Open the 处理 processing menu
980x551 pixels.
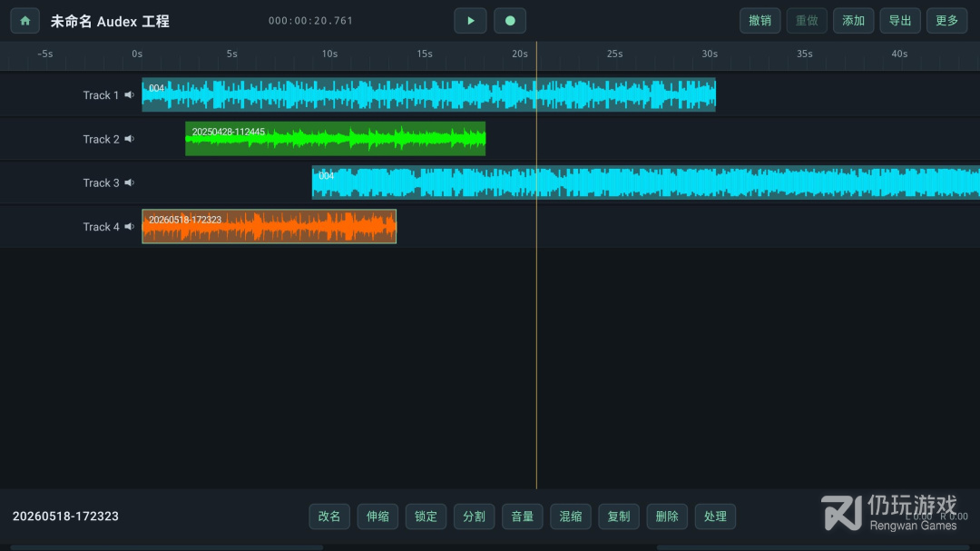point(715,517)
